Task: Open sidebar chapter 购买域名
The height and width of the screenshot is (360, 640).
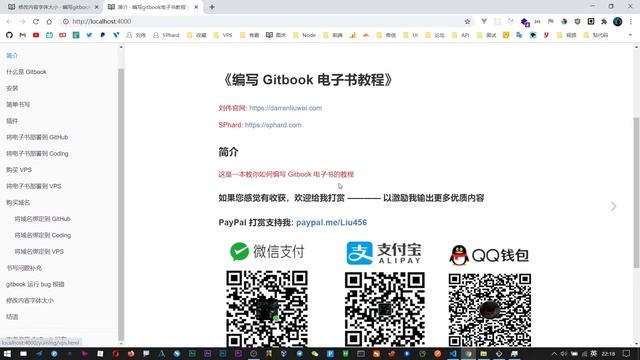Action: (x=18, y=202)
